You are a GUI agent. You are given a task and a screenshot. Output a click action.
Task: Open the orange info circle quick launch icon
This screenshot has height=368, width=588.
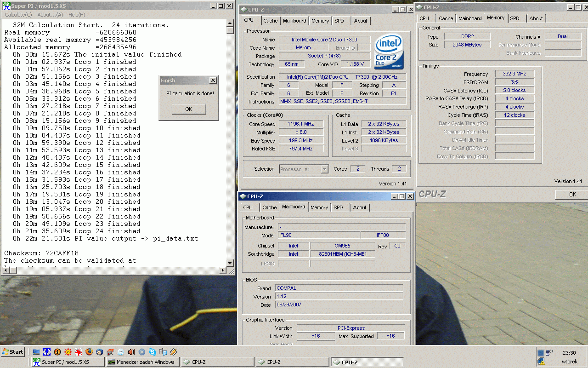point(57,352)
